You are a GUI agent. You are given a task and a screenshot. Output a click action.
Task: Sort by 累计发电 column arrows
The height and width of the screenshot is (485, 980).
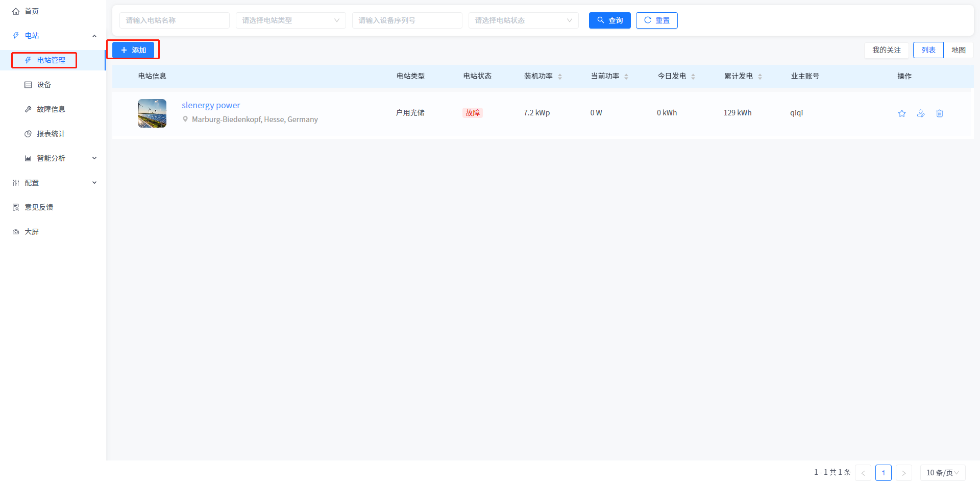coord(760,77)
